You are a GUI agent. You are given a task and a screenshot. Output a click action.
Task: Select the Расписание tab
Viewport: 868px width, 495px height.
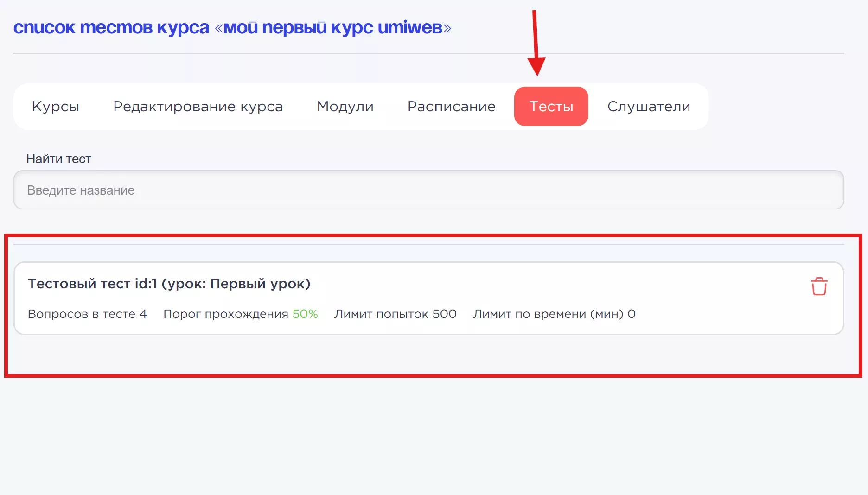[x=451, y=107]
